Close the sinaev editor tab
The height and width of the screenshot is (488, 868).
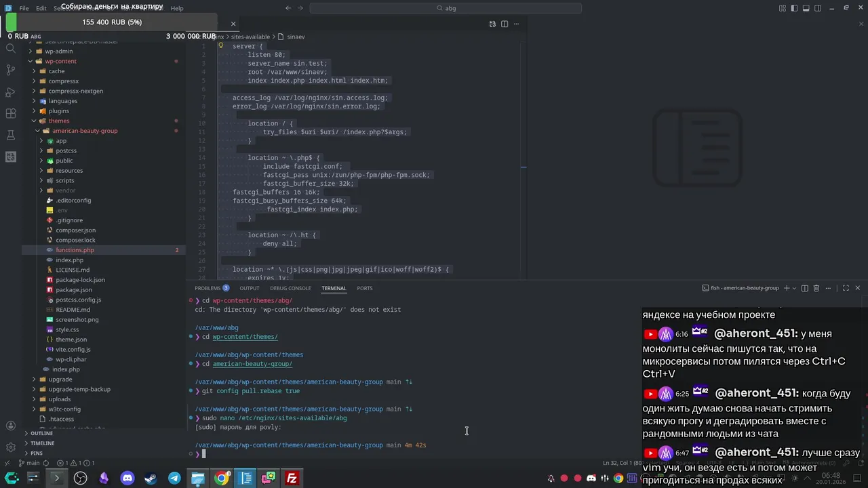(233, 24)
